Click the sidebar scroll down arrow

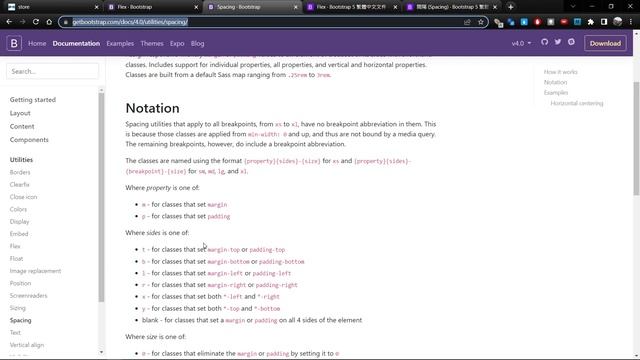tap(101, 352)
